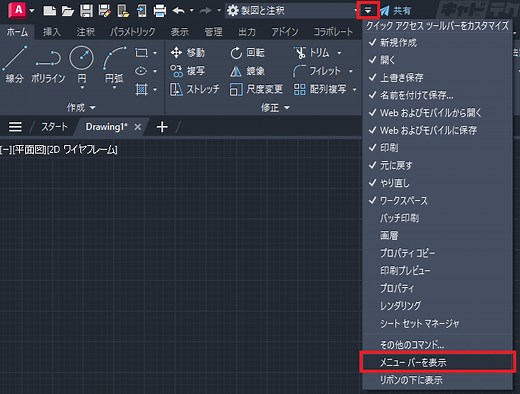Image resolution: width=520 pixels, height=394 pixels.
Task: Select the 鏡像 mirror tool
Action: [247, 71]
